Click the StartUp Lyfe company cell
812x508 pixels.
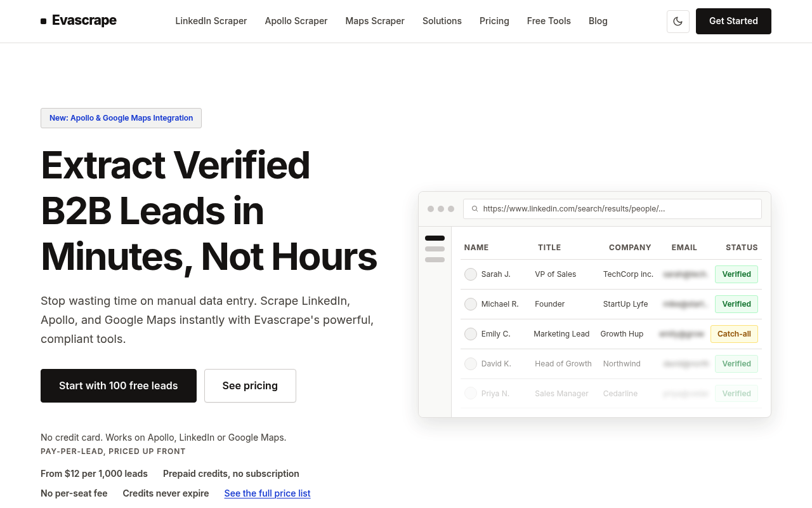pos(625,304)
